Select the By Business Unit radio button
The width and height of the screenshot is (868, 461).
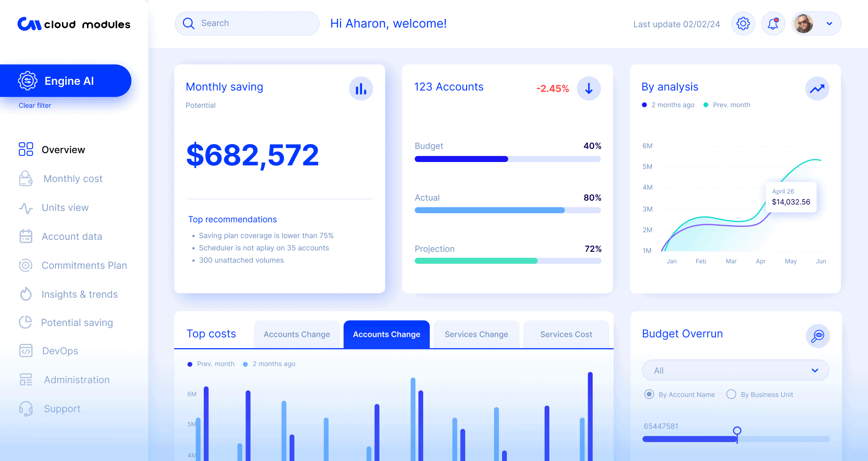[731, 394]
